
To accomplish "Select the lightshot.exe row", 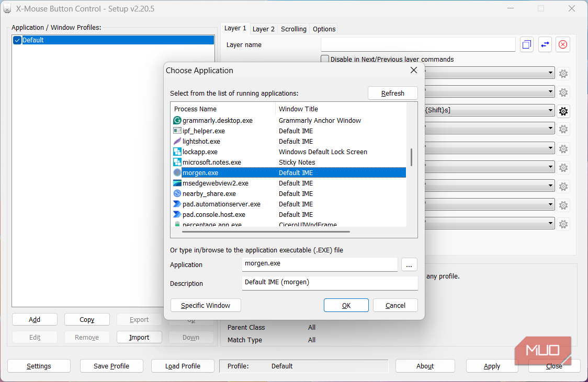I will point(289,141).
